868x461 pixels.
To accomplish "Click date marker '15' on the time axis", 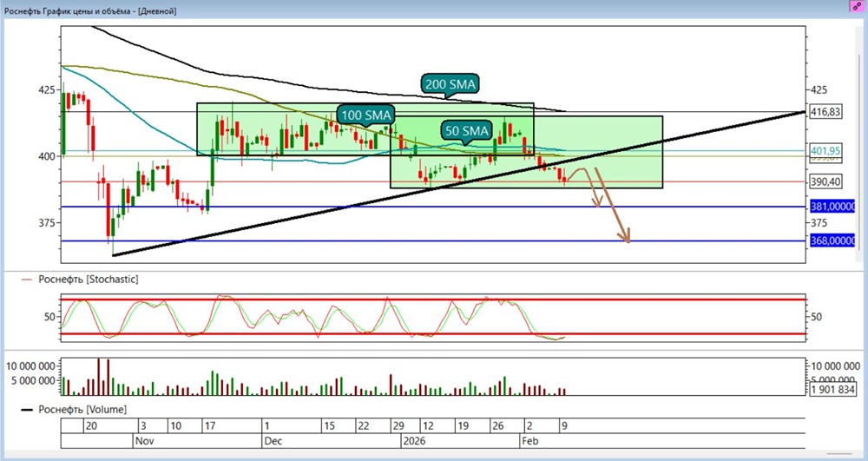I will [329, 426].
